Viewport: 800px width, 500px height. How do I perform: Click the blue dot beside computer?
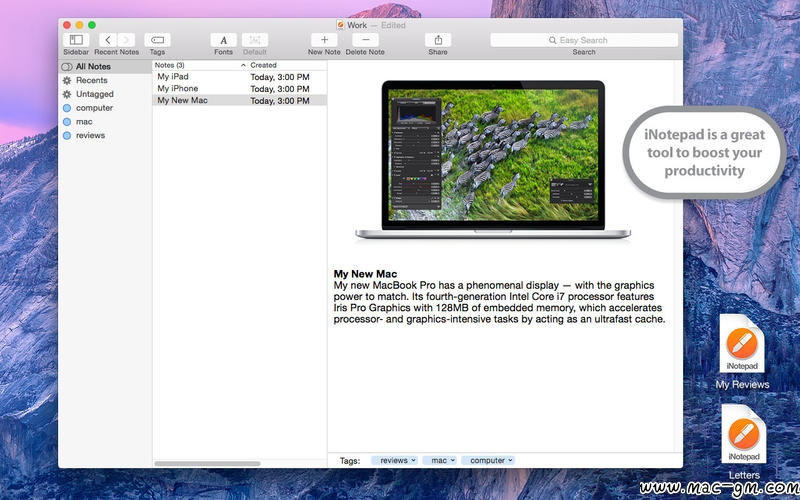click(x=67, y=108)
